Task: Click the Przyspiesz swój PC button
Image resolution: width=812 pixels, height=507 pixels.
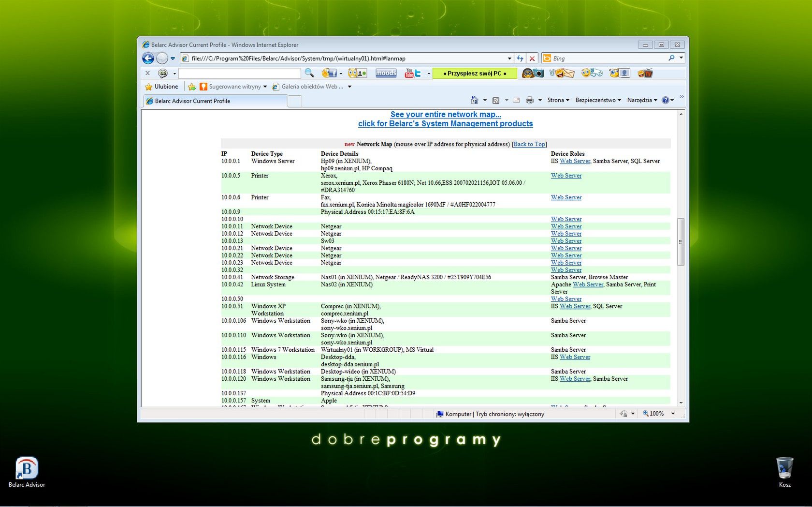Action: pos(475,73)
